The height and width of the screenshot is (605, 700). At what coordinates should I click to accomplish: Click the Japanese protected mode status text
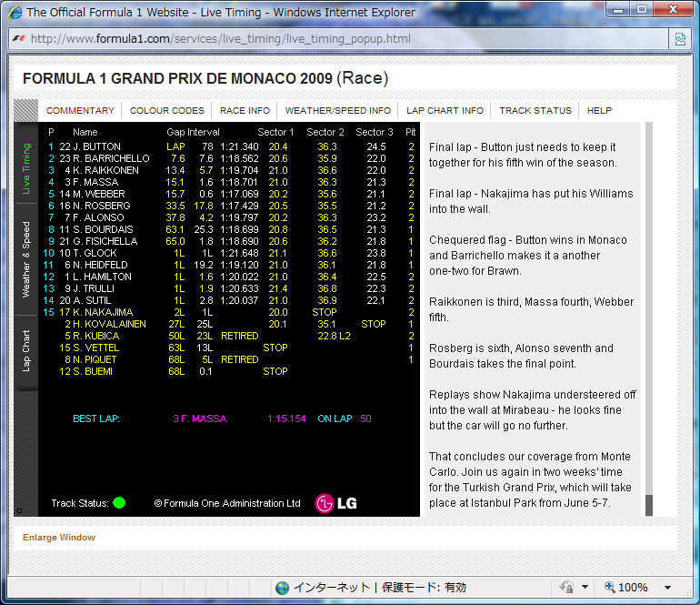click(424, 587)
